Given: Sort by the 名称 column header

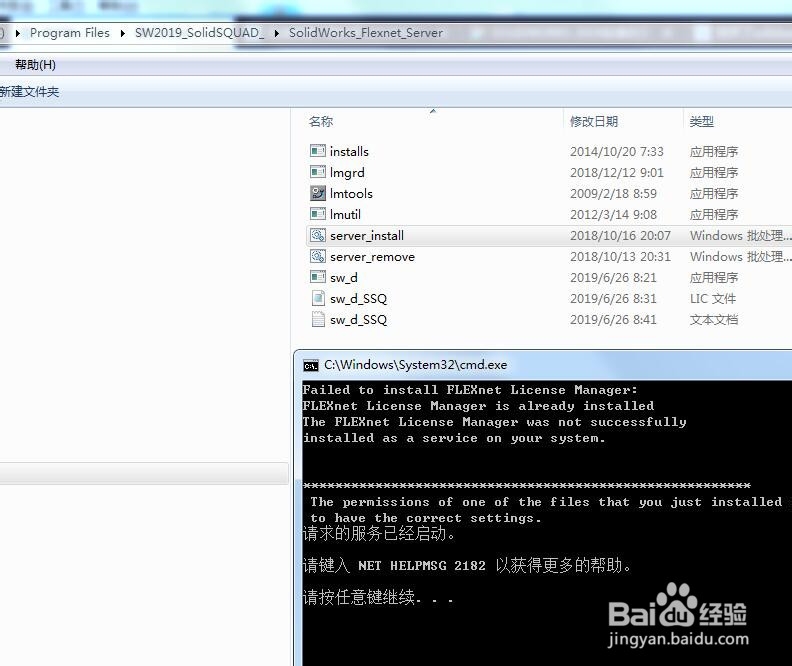Looking at the screenshot, I should tap(321, 121).
